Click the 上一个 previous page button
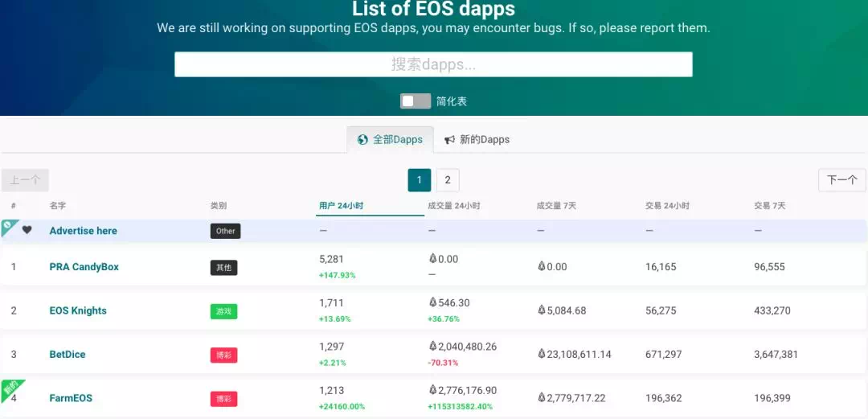This screenshot has width=868, height=419. pos(25,180)
